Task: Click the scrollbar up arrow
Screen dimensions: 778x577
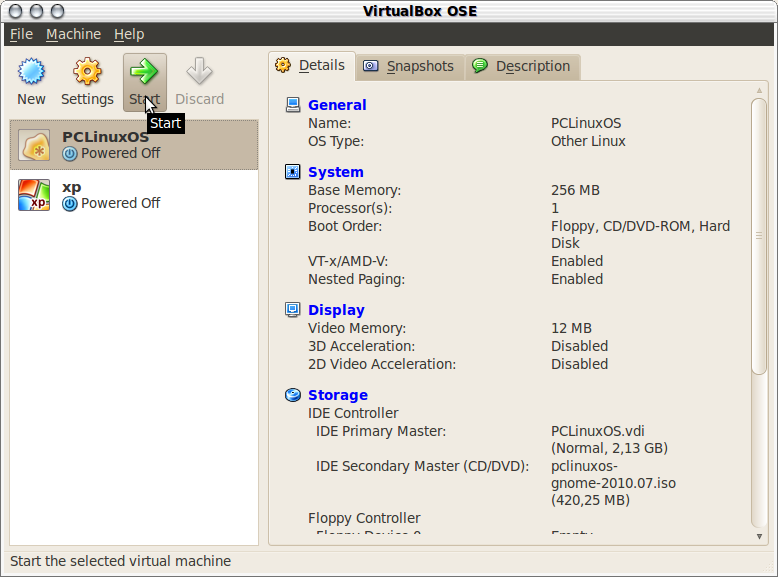Action: coord(759,90)
